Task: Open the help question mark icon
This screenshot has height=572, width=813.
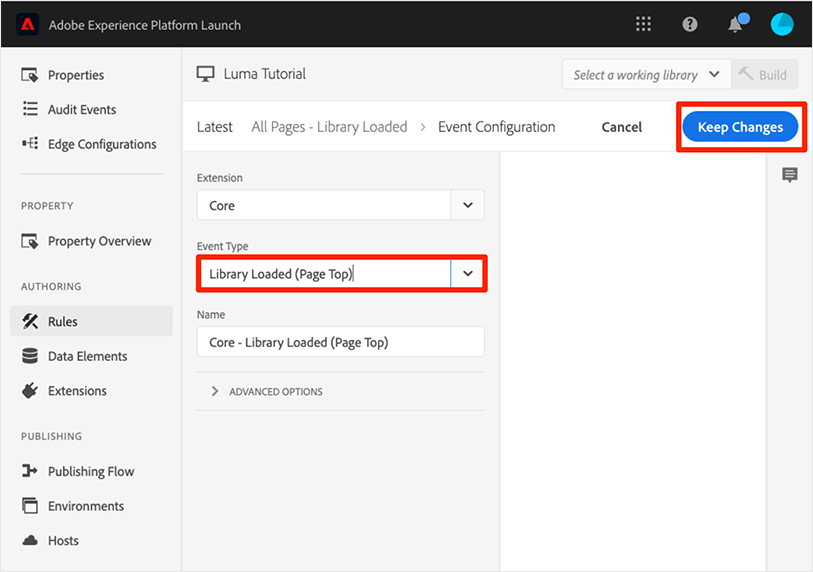Action: [690, 24]
